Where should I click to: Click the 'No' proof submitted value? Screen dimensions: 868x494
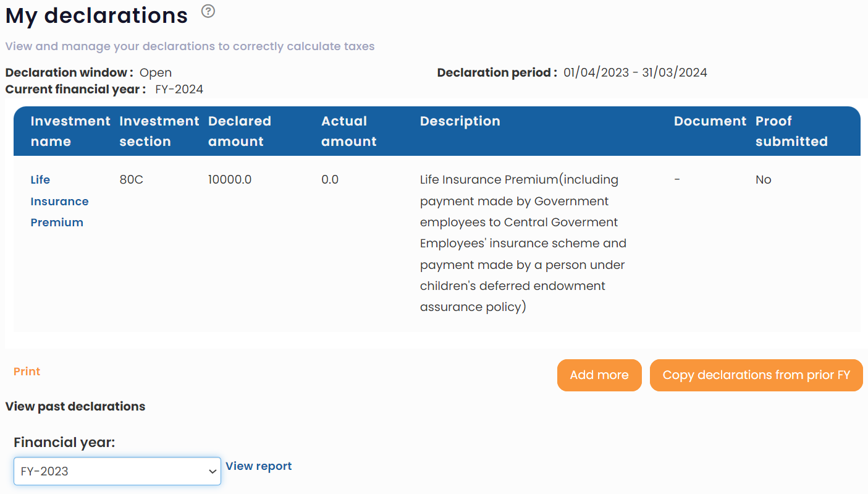pyautogui.click(x=763, y=180)
